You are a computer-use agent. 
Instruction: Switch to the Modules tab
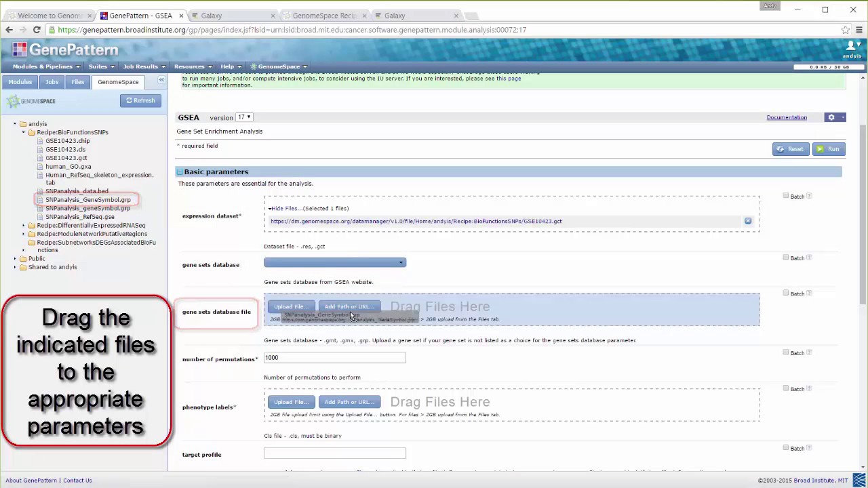click(x=20, y=81)
